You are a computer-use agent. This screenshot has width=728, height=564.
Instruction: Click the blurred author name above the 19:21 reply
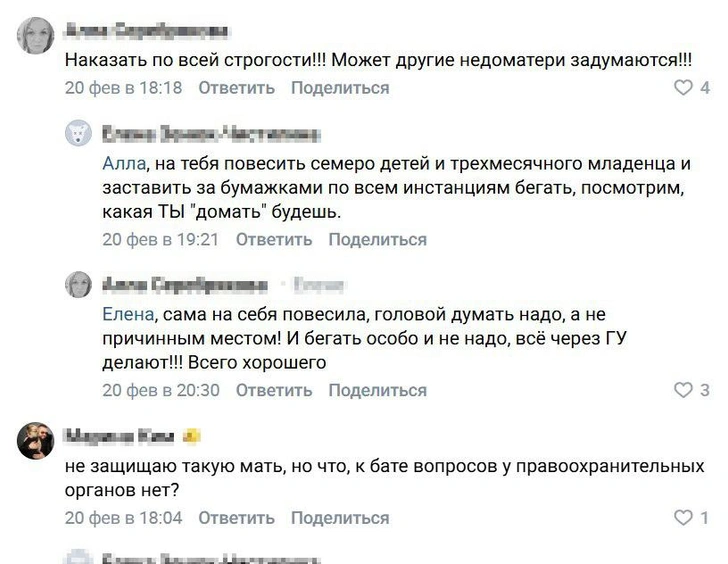tap(210, 134)
